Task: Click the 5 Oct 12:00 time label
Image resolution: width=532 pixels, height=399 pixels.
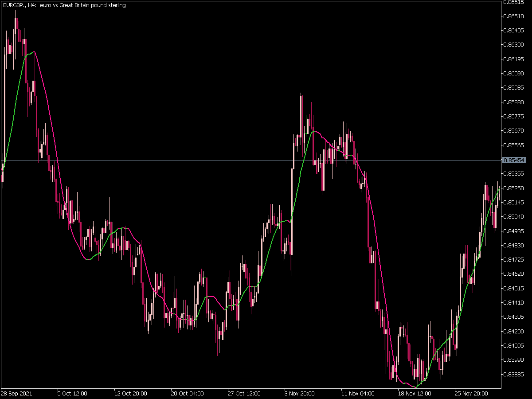Action: (72, 393)
